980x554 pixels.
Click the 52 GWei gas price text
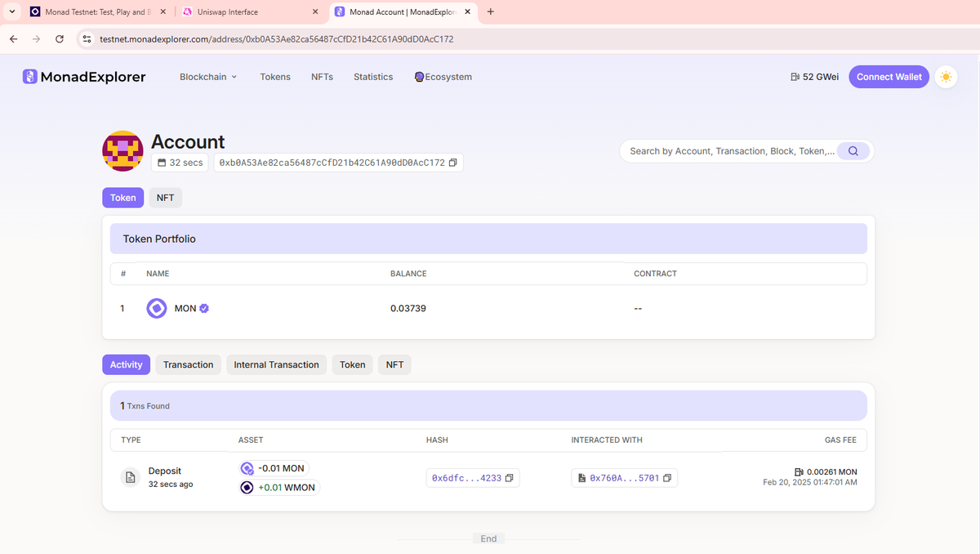(x=821, y=77)
